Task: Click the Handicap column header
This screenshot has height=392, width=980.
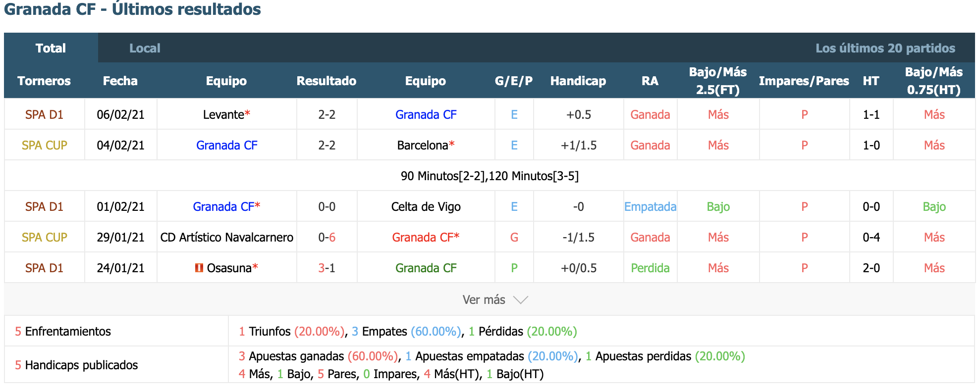Action: [578, 81]
